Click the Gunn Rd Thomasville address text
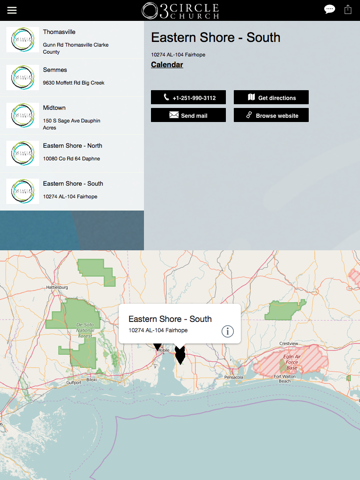The height and width of the screenshot is (480, 360). point(76,48)
